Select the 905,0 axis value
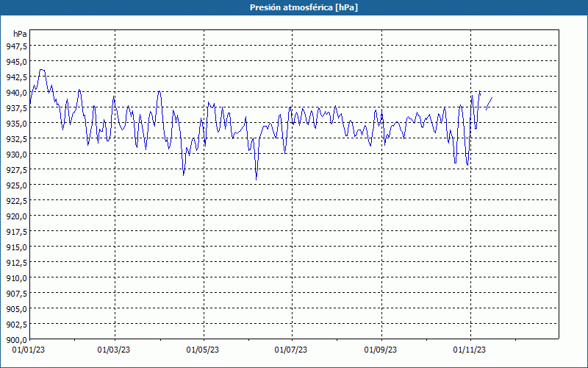 point(16,309)
